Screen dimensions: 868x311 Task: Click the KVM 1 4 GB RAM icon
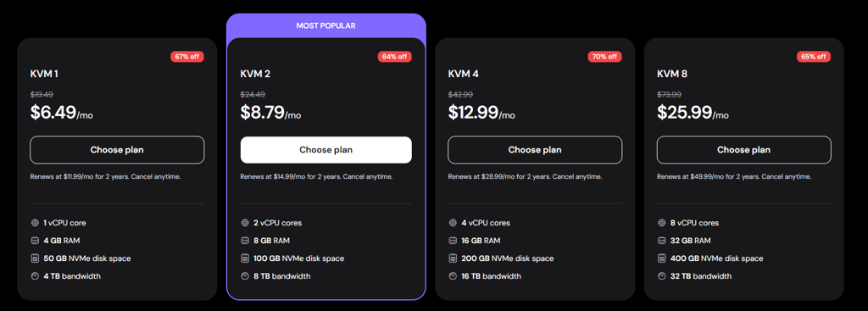[35, 241]
